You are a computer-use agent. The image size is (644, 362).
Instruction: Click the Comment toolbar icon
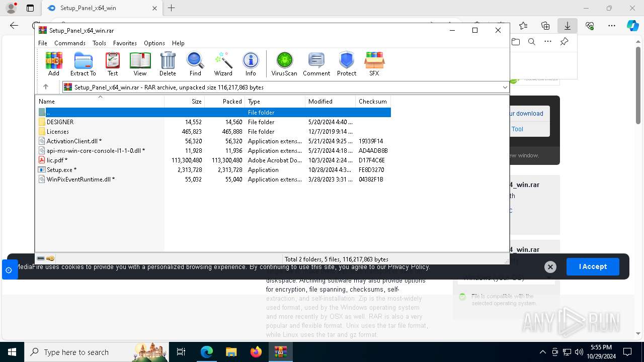point(316,64)
